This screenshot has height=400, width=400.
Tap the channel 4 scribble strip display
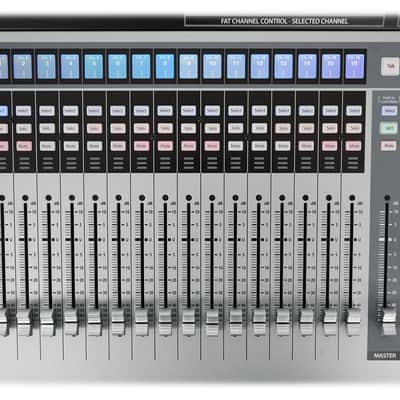(70, 67)
